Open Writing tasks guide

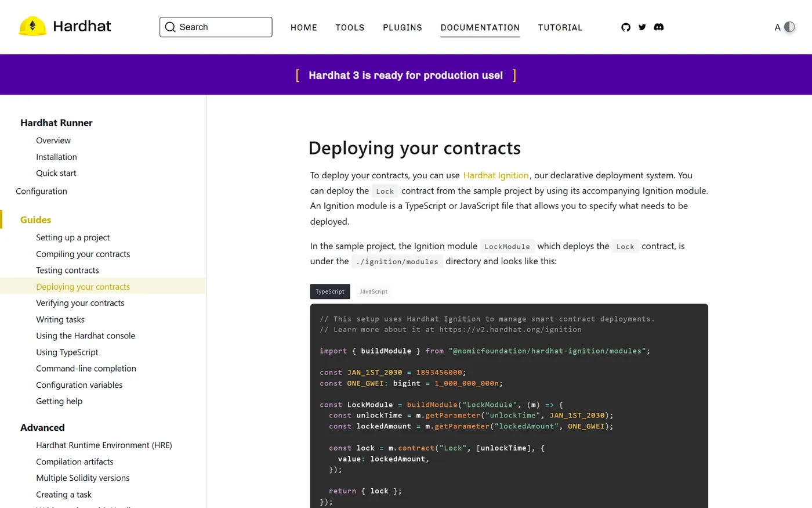click(x=60, y=319)
